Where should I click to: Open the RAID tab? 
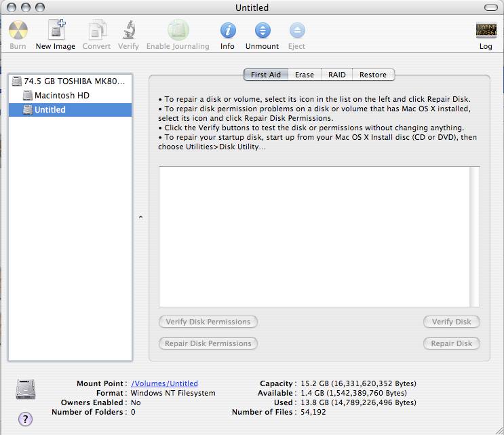tap(337, 75)
